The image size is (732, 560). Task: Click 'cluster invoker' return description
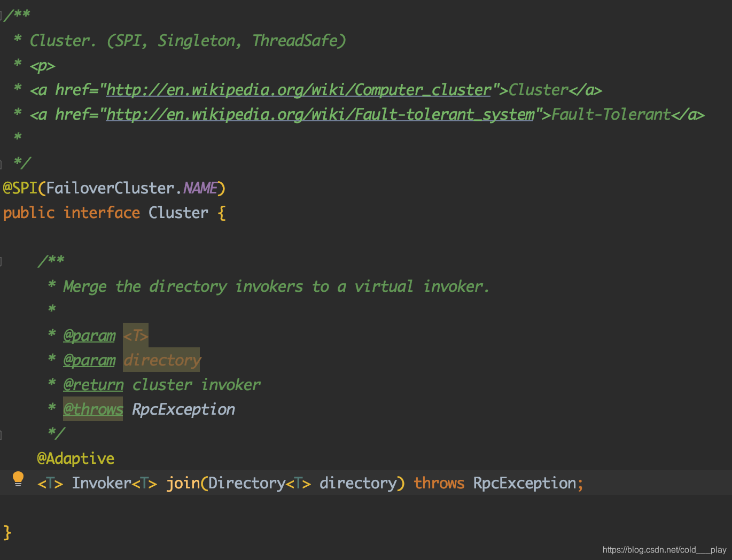tap(196, 385)
